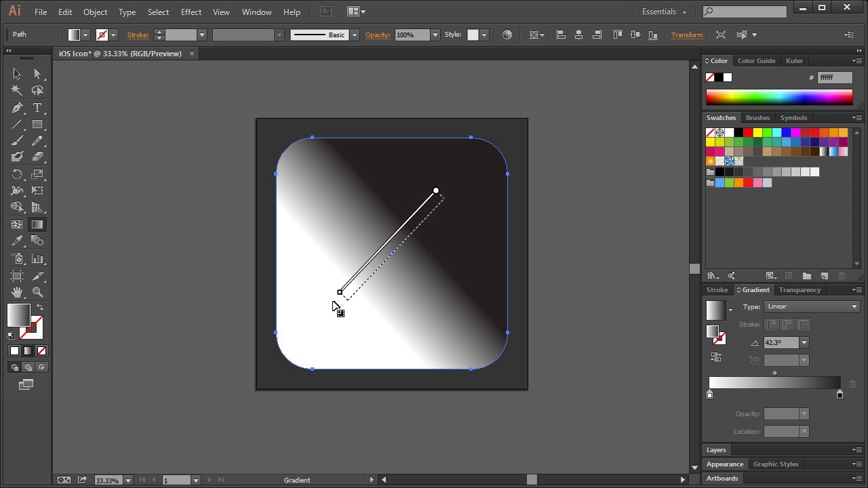
Task: Select the Pen tool
Action: coord(18,108)
